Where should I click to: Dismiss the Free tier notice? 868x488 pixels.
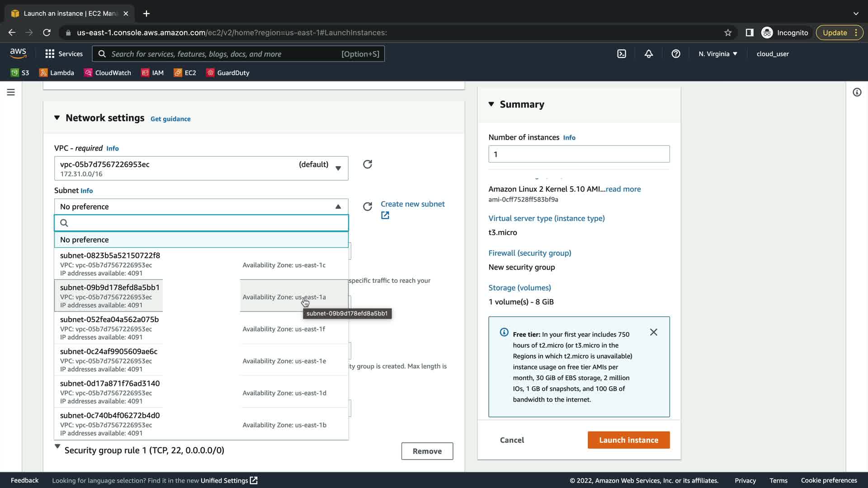click(x=653, y=332)
